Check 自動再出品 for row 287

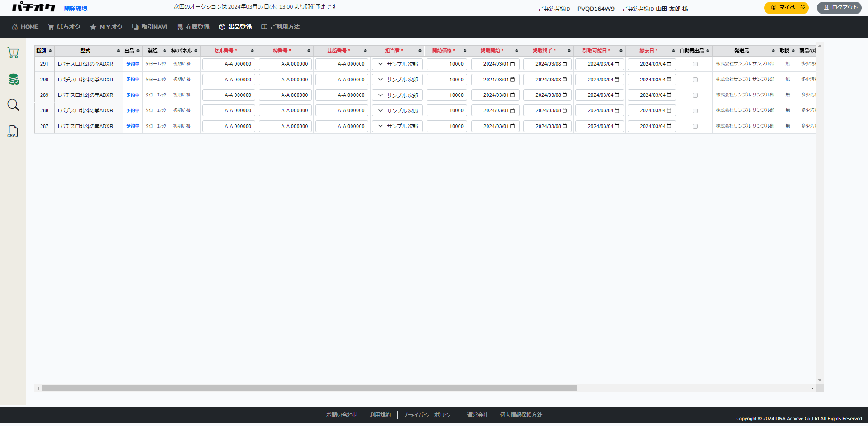(695, 126)
